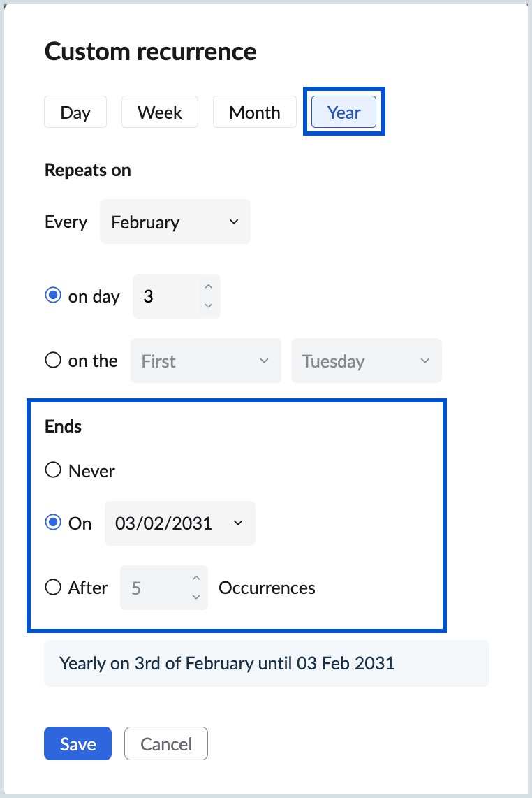Increment occurrences count with up arrow
This screenshot has height=798, width=532.
[x=196, y=579]
